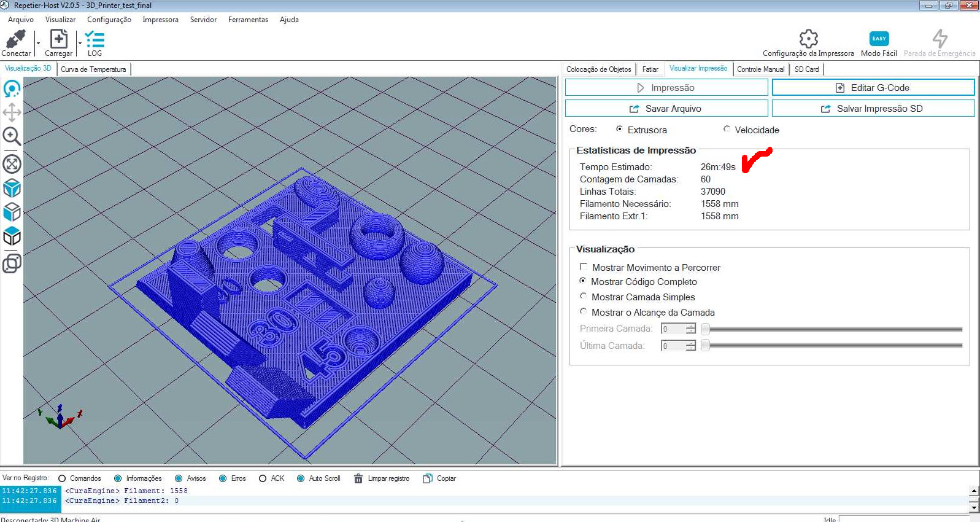This screenshot has height=522, width=980.
Task: Open Controle Manual tab
Action: [x=760, y=69]
